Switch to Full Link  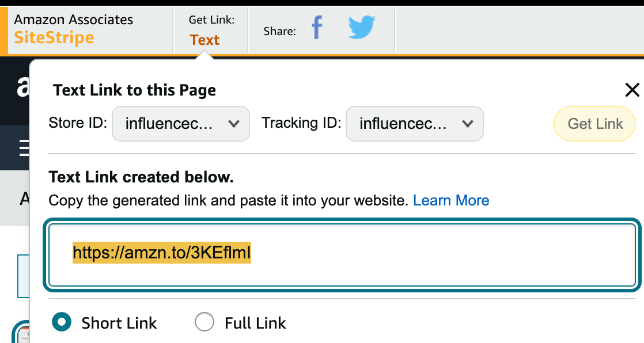pyautogui.click(x=204, y=322)
